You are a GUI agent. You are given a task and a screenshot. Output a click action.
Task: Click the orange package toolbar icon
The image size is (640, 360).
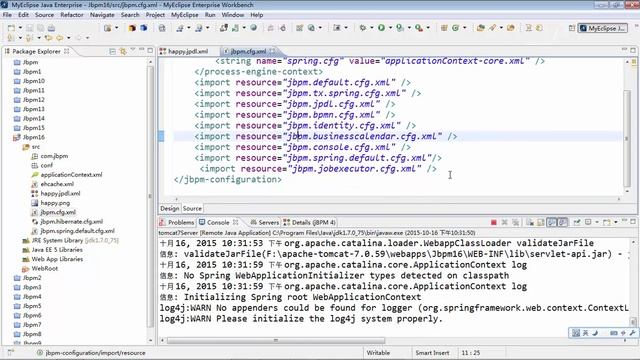click(132, 28)
